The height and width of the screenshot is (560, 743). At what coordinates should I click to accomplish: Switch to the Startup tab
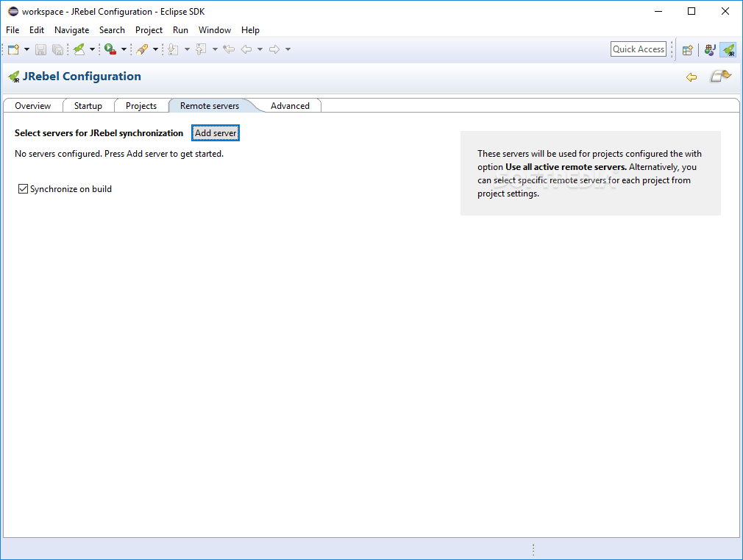(x=88, y=106)
